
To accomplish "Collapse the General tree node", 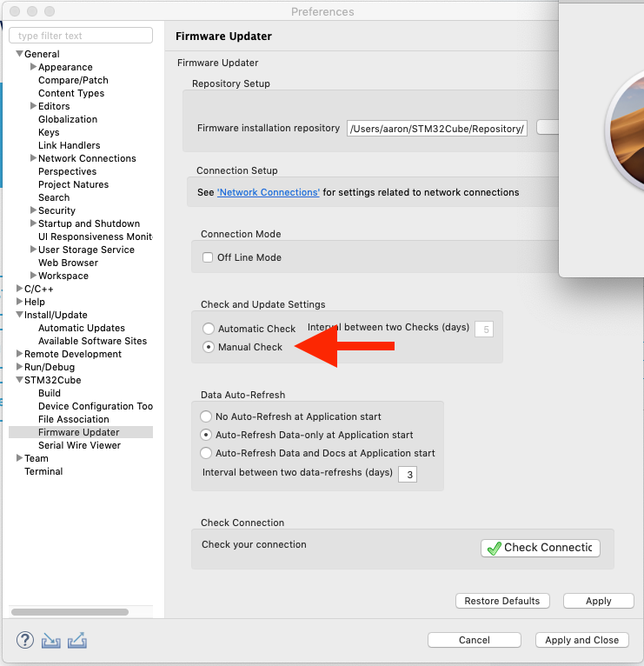I will point(19,54).
